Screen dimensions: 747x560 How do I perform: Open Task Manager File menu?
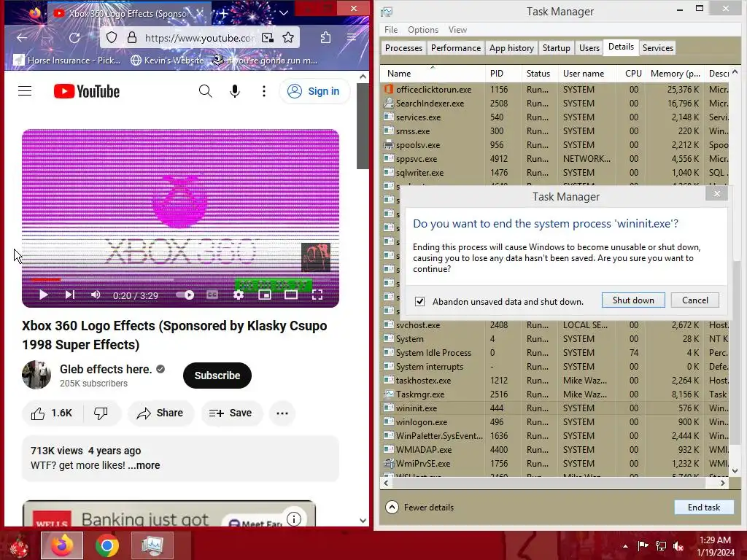[391, 29]
